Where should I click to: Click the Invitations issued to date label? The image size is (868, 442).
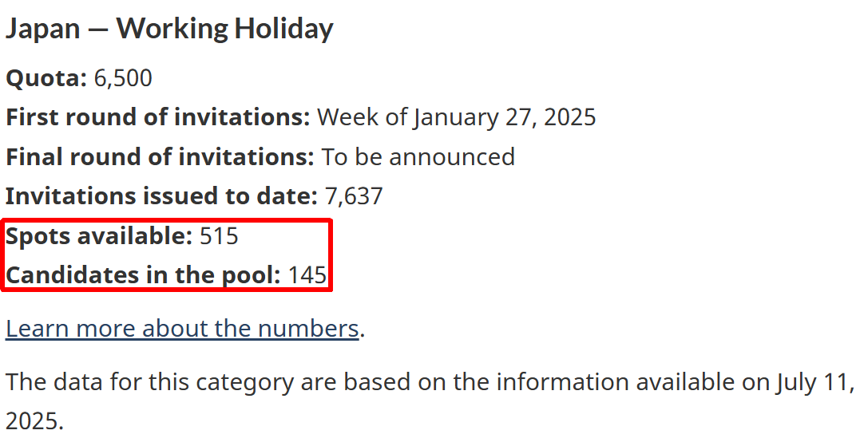click(x=161, y=196)
